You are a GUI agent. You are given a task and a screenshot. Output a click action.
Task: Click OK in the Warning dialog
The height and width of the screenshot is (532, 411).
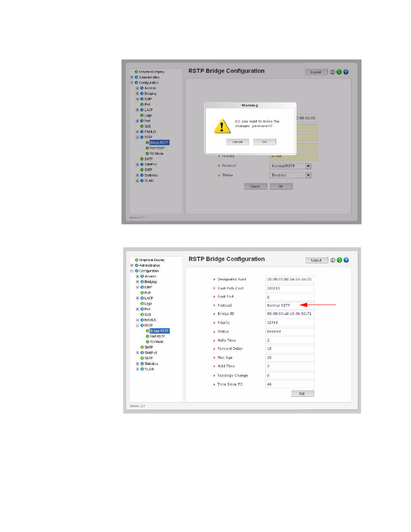coord(265,142)
